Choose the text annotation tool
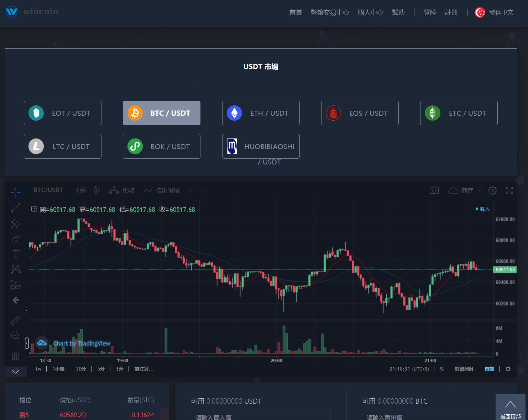The image size is (528, 420). (16, 254)
